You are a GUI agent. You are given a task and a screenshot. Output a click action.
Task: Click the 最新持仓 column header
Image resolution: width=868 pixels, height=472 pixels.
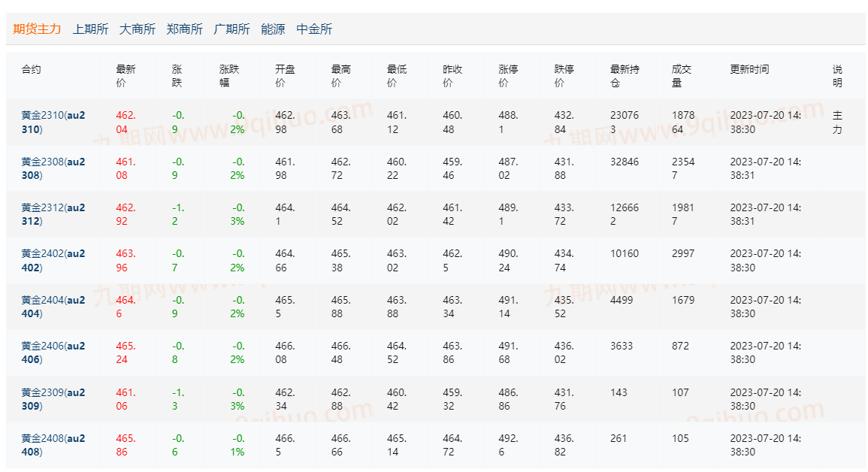click(x=625, y=76)
